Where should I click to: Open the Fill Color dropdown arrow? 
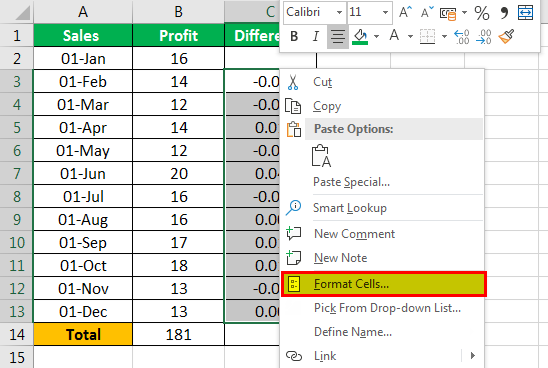pos(376,36)
